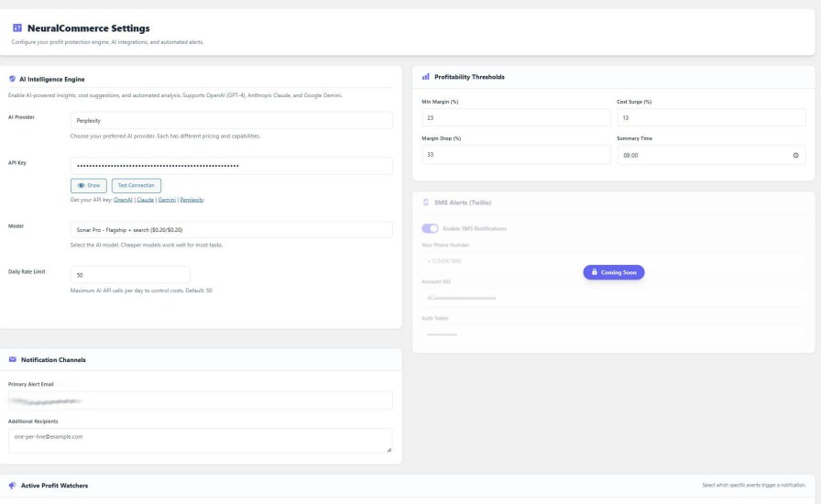Viewport: 821px width, 504px height.
Task: Click the Min Margin percent field
Action: (x=516, y=118)
